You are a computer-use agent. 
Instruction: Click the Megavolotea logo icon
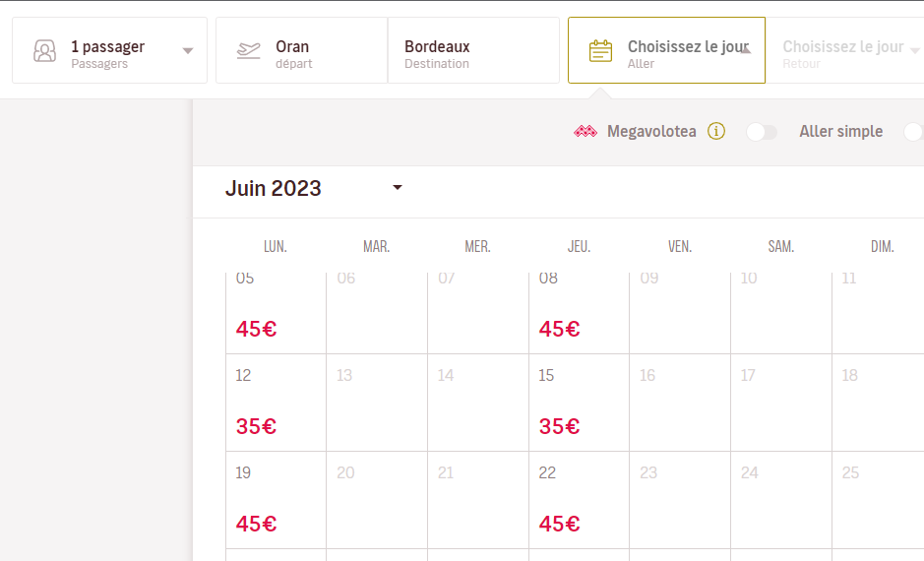pos(586,132)
